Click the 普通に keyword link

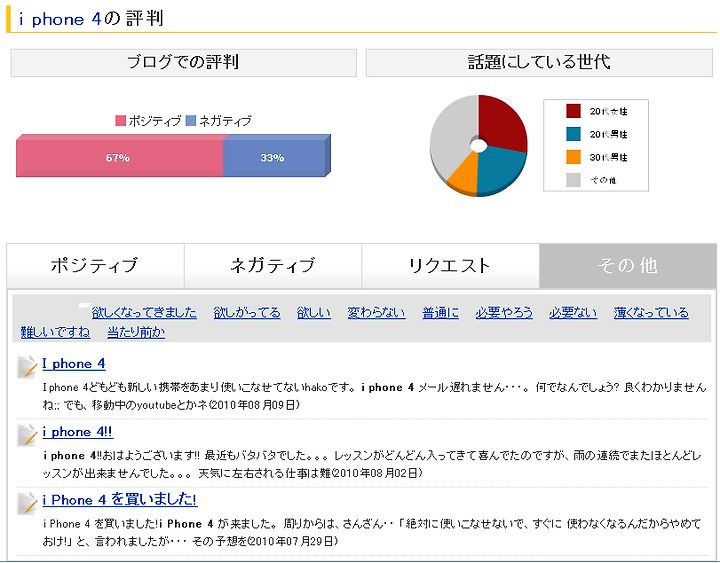click(x=440, y=313)
